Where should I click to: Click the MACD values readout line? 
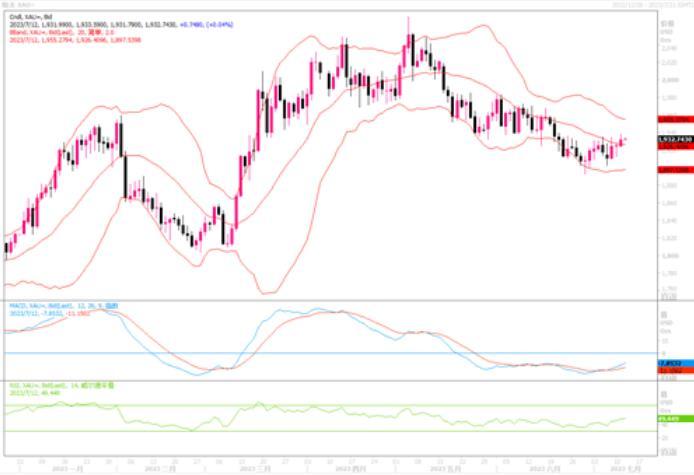tap(55, 313)
